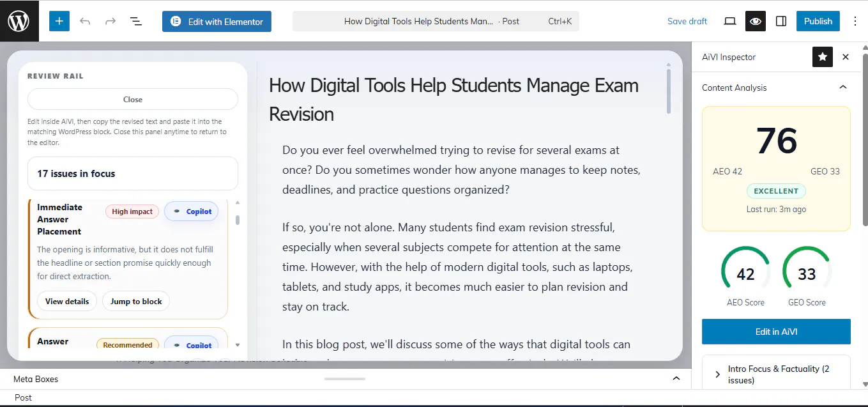The width and height of the screenshot is (868, 407).
Task: Click the review rail scrollbar thumb
Action: 238,220
